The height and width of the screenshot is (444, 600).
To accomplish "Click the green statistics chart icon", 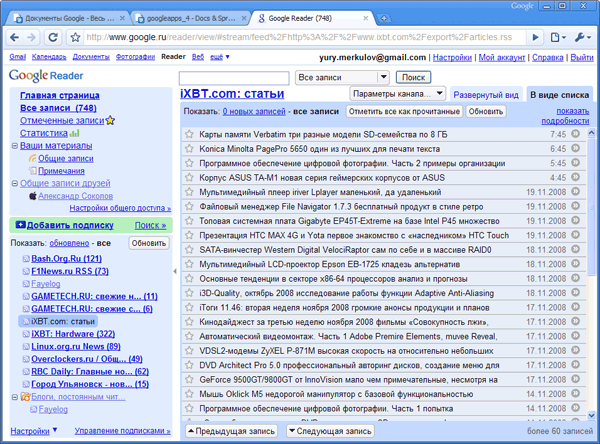I will pos(74,133).
